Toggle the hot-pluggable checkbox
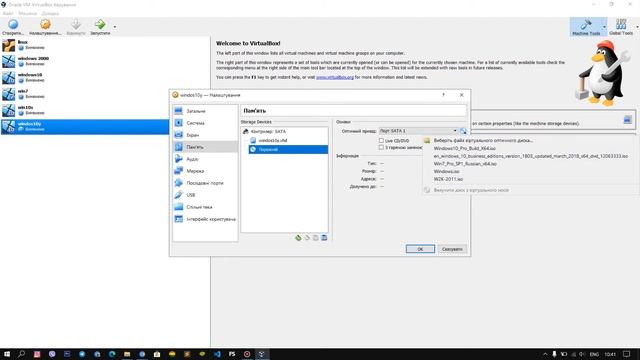Image resolution: width=640 pixels, height=360 pixels. [x=381, y=147]
